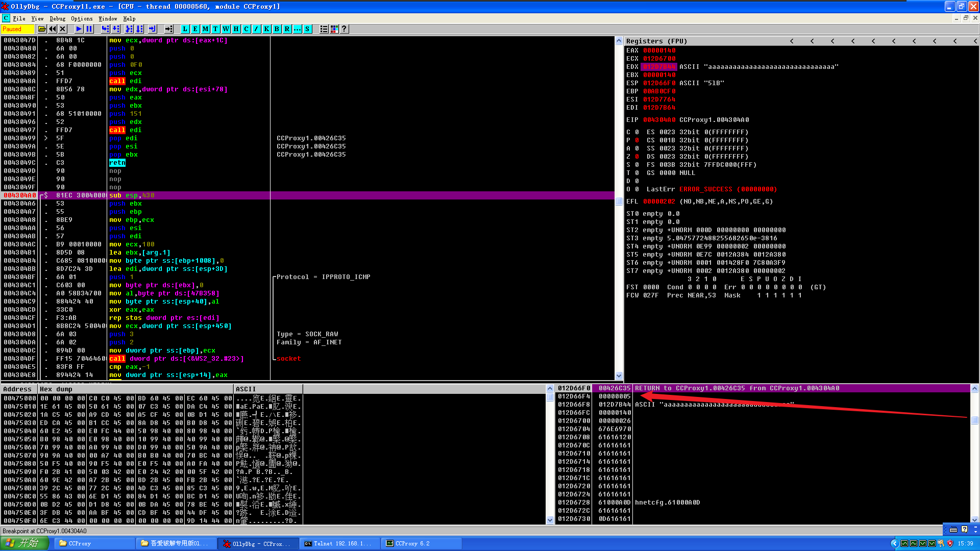Image resolution: width=980 pixels, height=551 pixels.
Task: Select the EIP register value 004304A0
Action: click(659, 120)
